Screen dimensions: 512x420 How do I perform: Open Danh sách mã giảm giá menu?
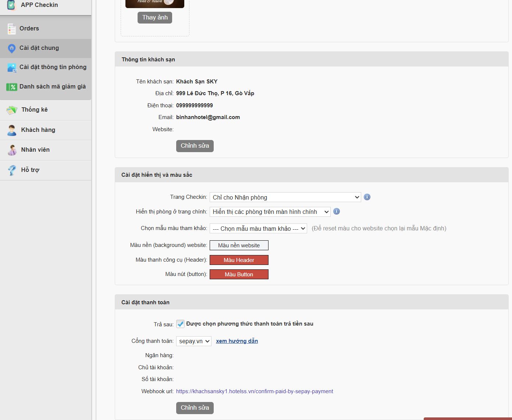tap(46, 87)
